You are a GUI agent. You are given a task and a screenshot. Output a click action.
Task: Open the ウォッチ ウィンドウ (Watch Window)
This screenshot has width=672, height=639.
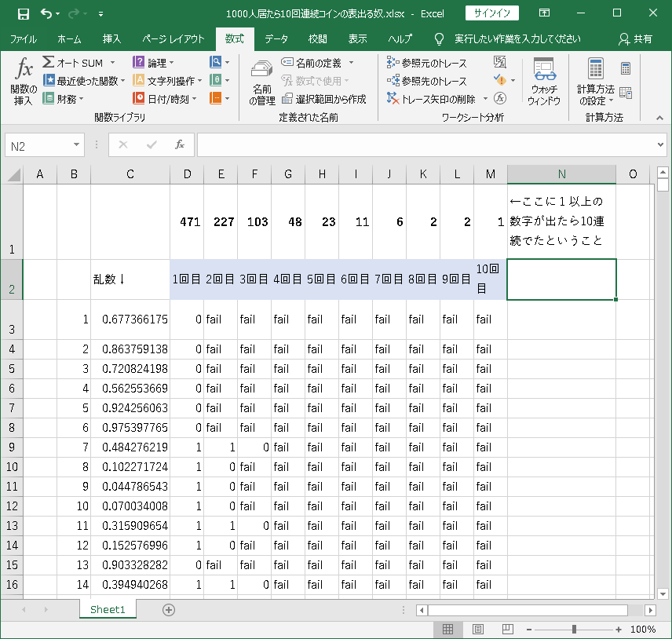543,82
